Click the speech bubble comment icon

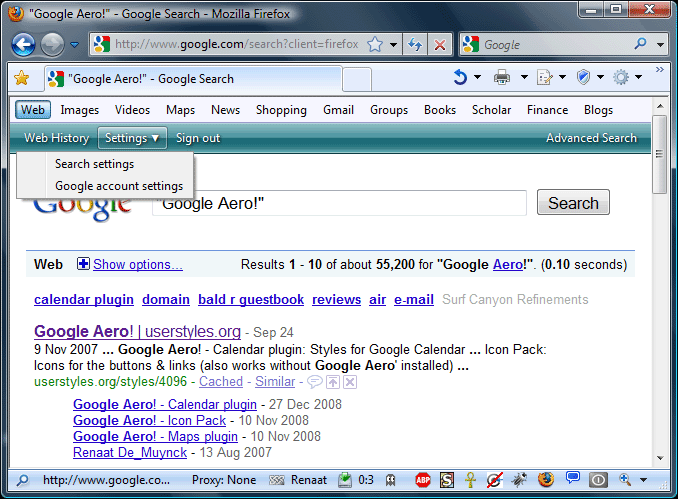[314, 382]
